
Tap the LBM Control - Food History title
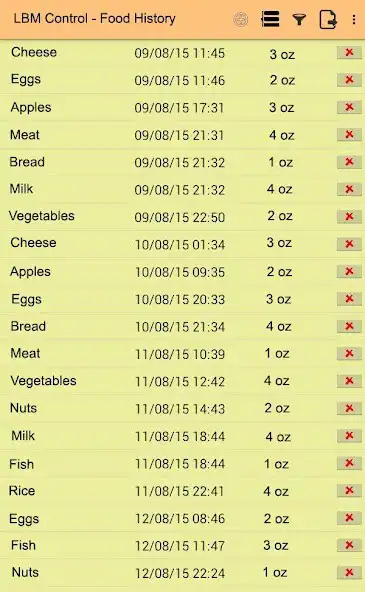[94, 18]
